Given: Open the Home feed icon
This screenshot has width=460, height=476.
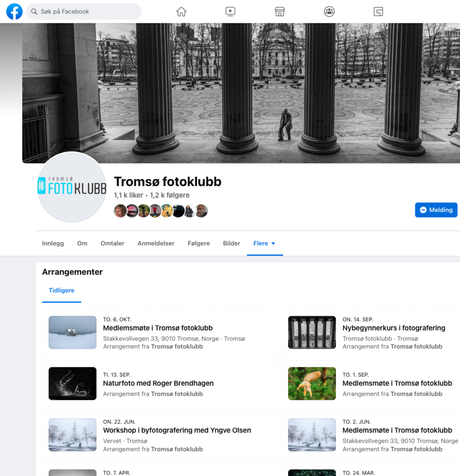Looking at the screenshot, I should pos(181,12).
